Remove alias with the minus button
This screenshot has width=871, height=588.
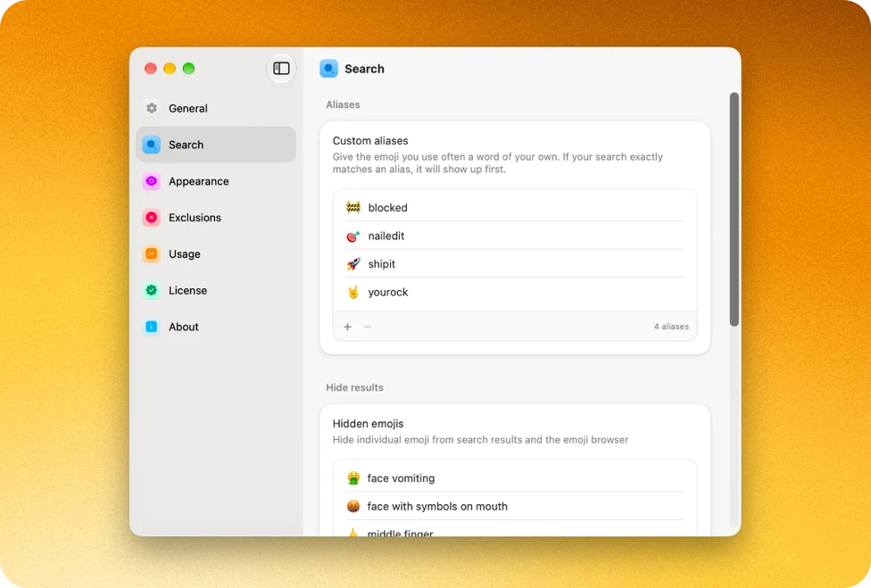(367, 327)
